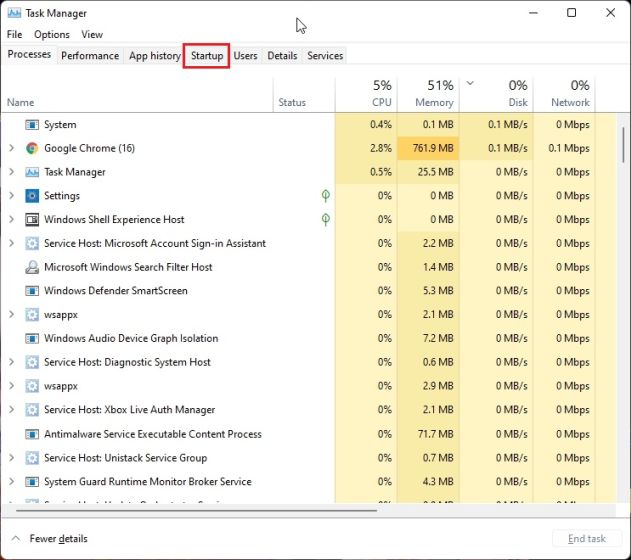Viewport: 631px width, 560px height.
Task: Switch to the Services tab
Action: (325, 56)
